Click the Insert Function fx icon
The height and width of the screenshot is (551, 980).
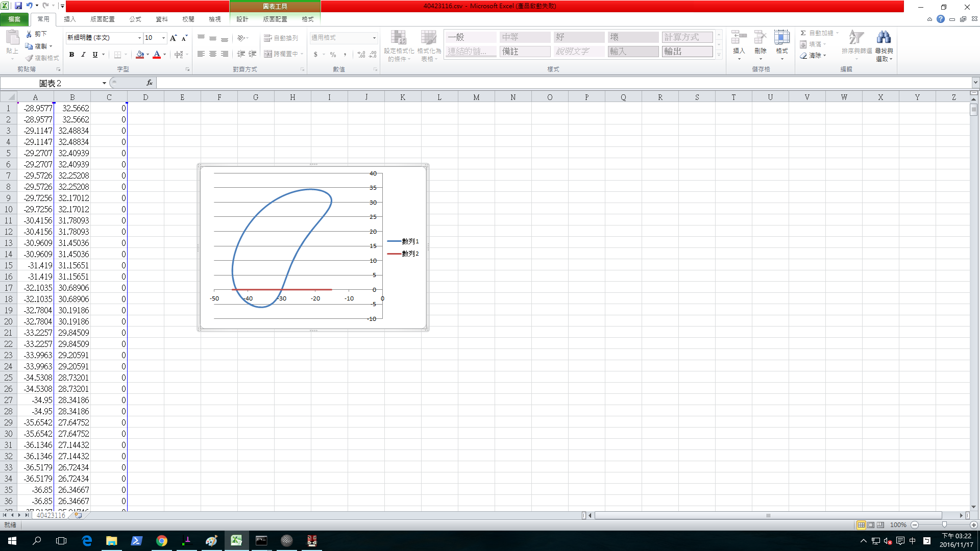click(150, 83)
